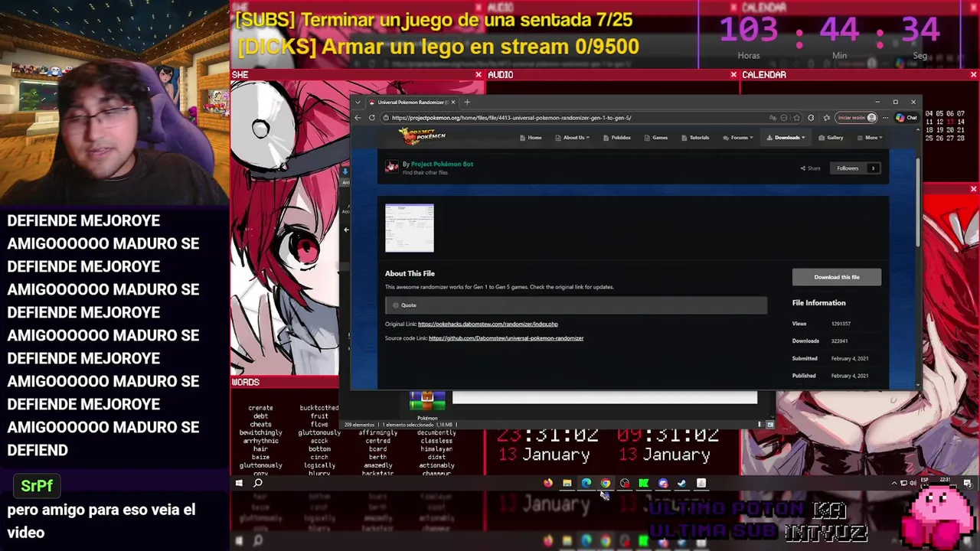The height and width of the screenshot is (551, 980).
Task: Expand the Downloads dropdown menu
Action: click(786, 138)
